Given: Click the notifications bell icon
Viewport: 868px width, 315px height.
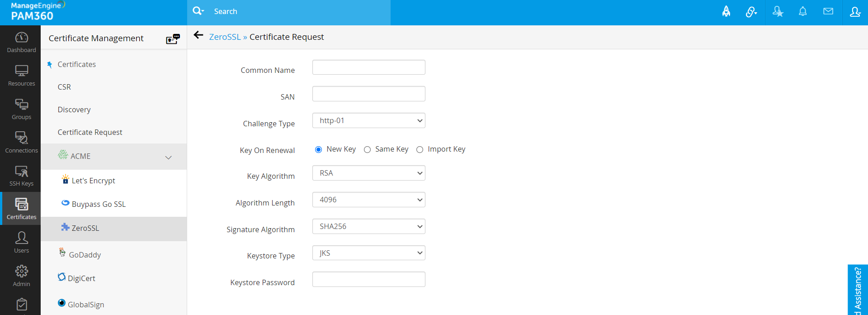Looking at the screenshot, I should [802, 12].
